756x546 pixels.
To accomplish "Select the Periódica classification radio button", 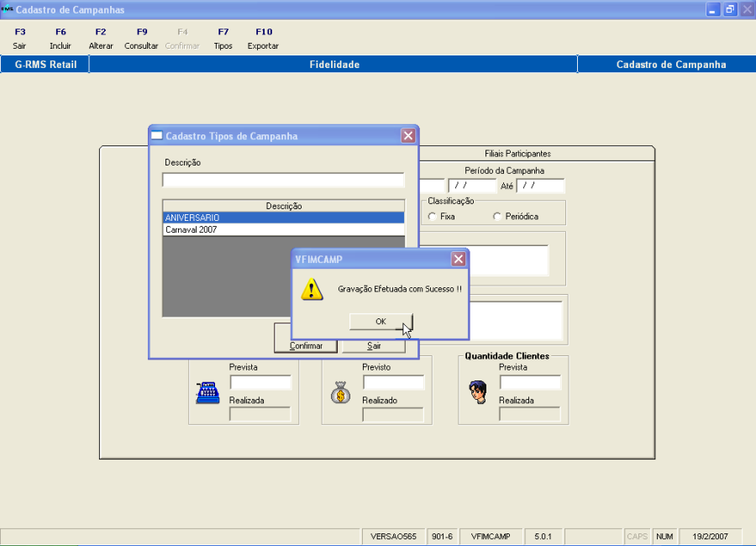I will [x=497, y=217].
